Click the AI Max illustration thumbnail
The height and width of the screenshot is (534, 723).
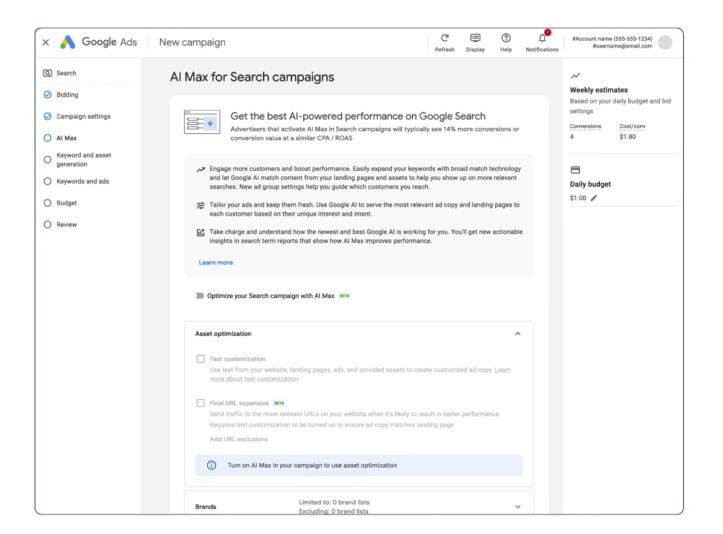coord(202,122)
